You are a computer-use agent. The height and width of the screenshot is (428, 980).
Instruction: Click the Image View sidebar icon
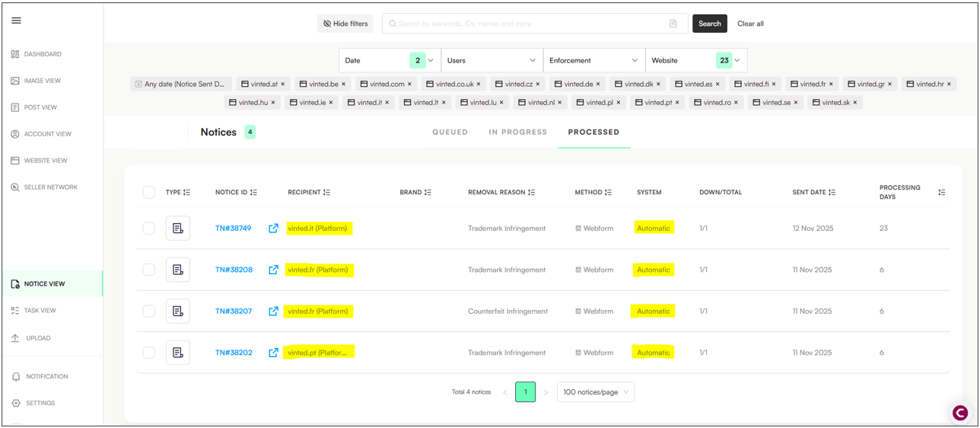[x=15, y=81]
